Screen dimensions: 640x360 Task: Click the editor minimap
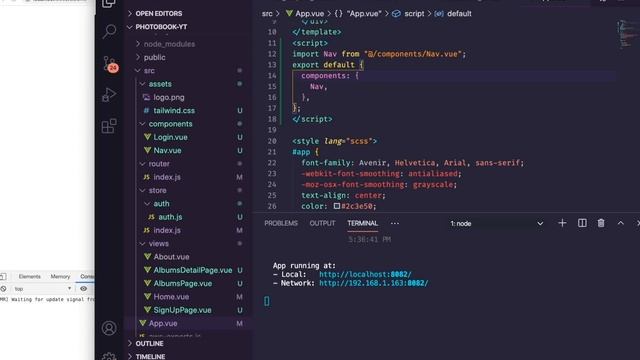tap(628, 34)
